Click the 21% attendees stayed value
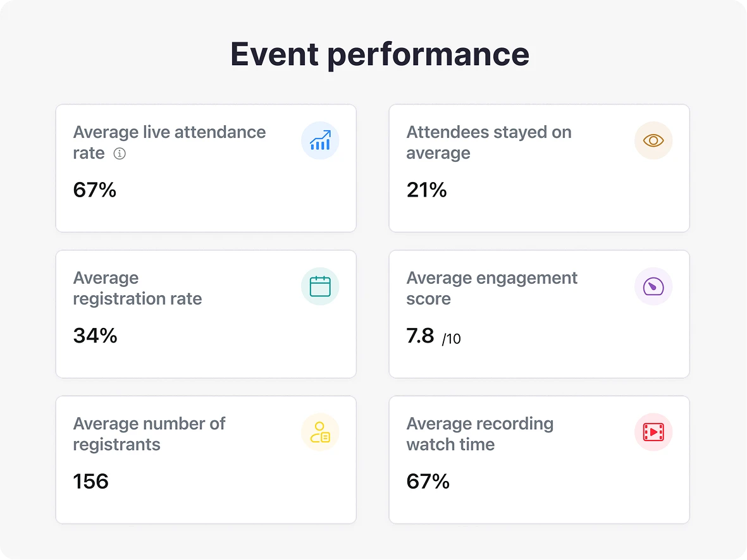747x560 pixels. point(428,190)
